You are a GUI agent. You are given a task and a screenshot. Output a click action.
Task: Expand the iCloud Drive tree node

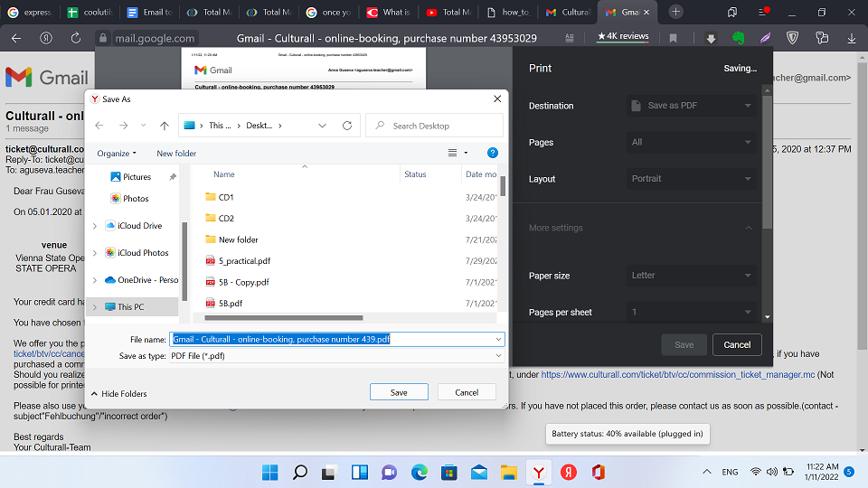(x=95, y=226)
